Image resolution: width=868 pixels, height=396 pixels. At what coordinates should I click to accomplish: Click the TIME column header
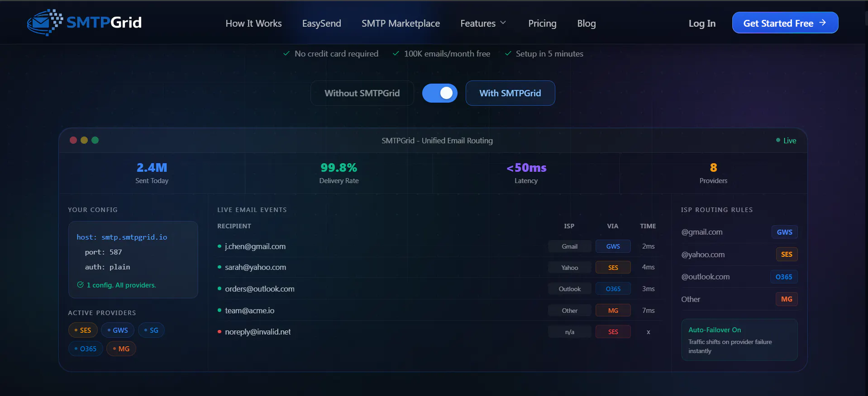pyautogui.click(x=648, y=226)
